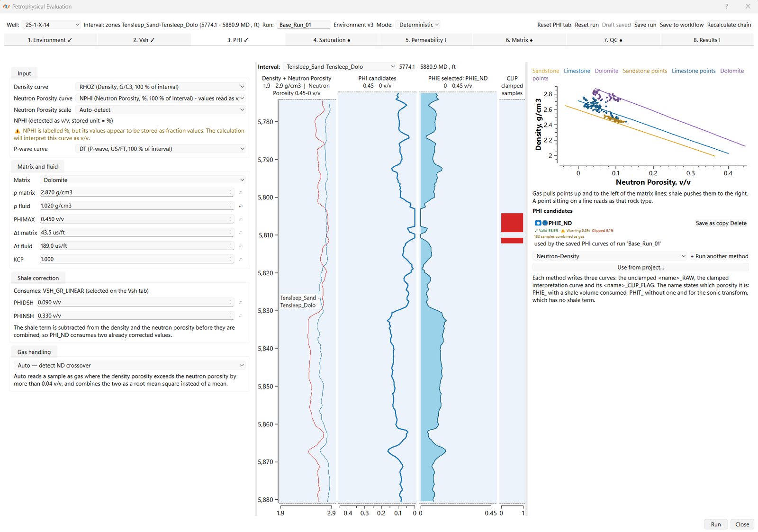
Task: Open the Neutron-Density method dropdown
Action: pos(610,256)
